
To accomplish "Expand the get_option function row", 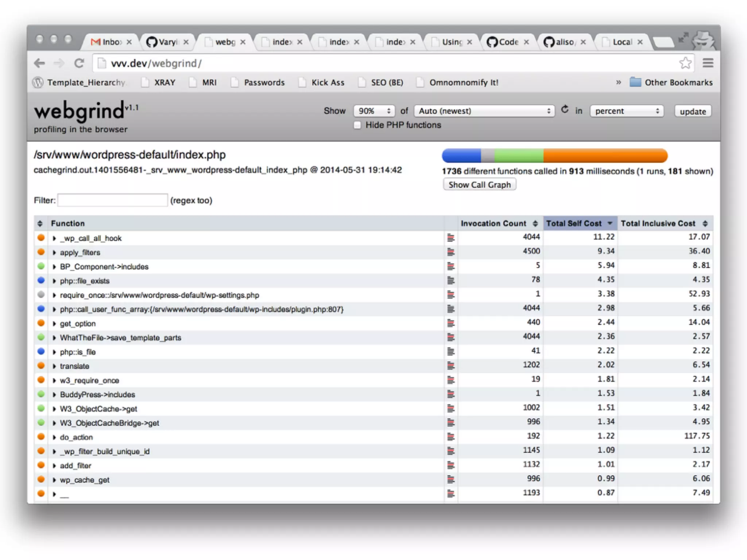I will pyautogui.click(x=54, y=323).
